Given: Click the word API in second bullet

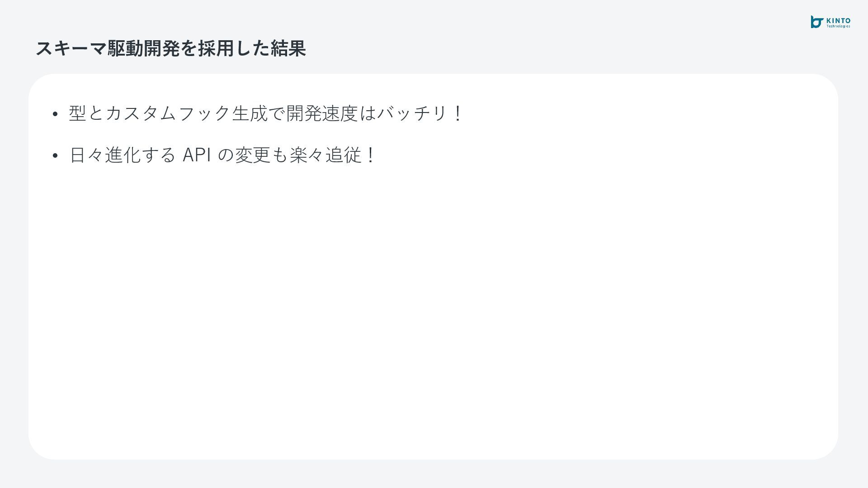Looking at the screenshot, I should pos(197,155).
